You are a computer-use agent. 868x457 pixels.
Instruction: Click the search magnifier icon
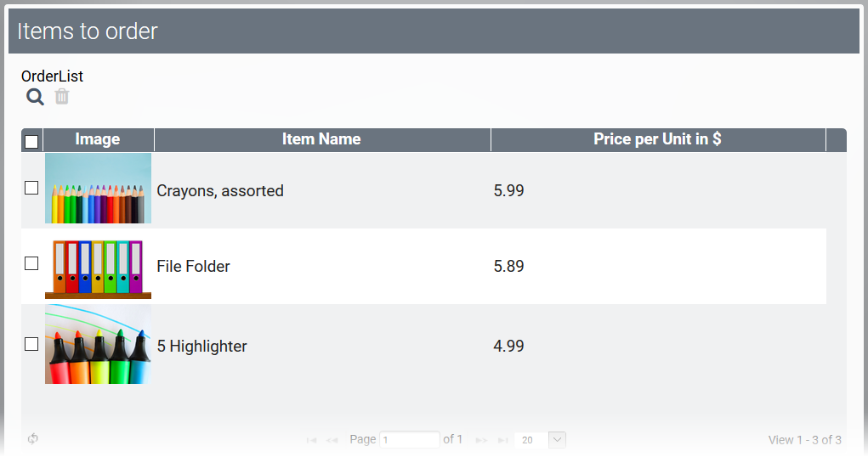pyautogui.click(x=35, y=97)
